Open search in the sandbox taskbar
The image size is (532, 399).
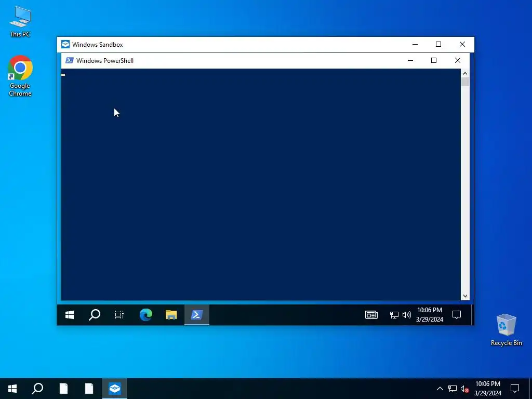pos(95,315)
